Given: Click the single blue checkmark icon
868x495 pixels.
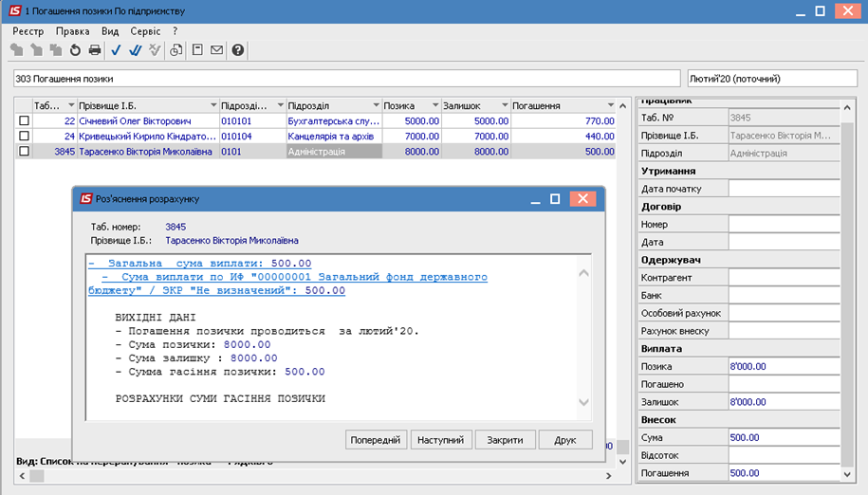Looking at the screenshot, I should (x=116, y=50).
